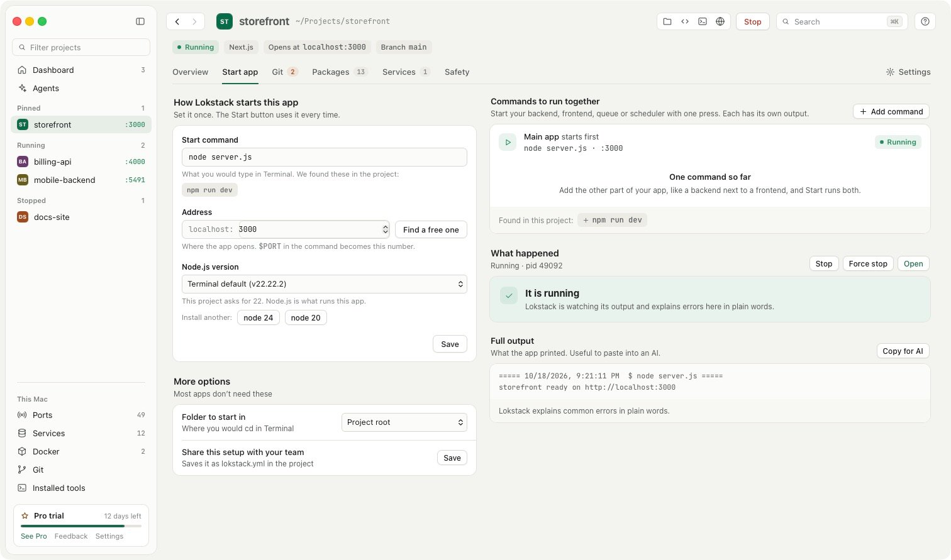Select the mobile-backend project

point(81,180)
